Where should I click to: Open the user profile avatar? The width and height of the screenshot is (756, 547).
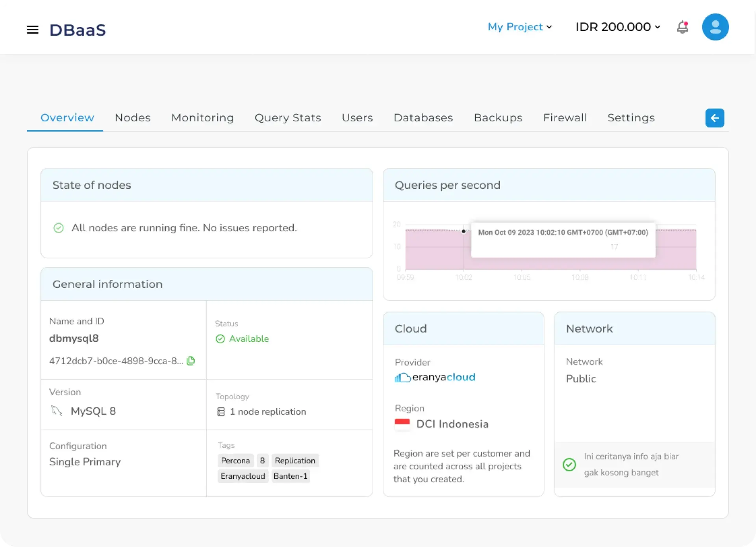pyautogui.click(x=715, y=27)
